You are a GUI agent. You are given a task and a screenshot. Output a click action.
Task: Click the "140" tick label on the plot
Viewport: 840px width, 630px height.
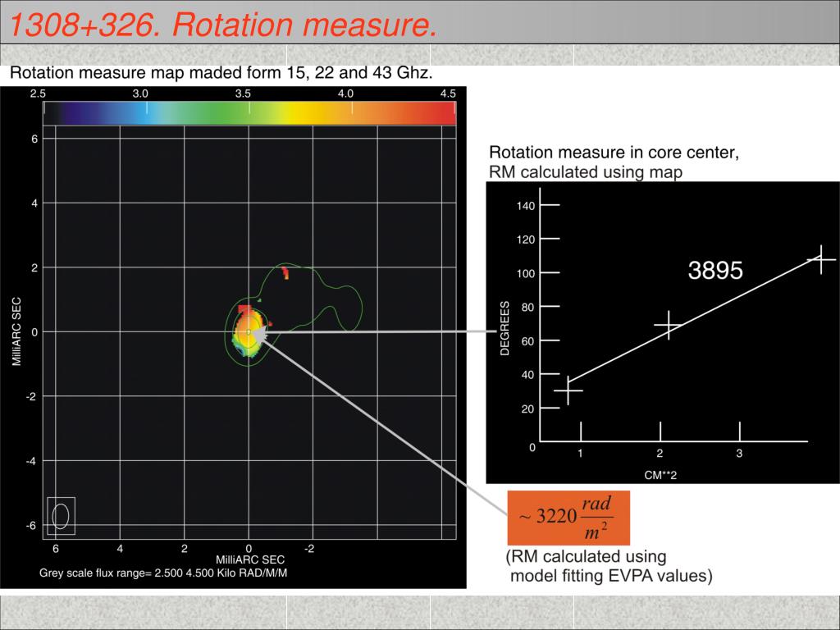pyautogui.click(x=526, y=206)
